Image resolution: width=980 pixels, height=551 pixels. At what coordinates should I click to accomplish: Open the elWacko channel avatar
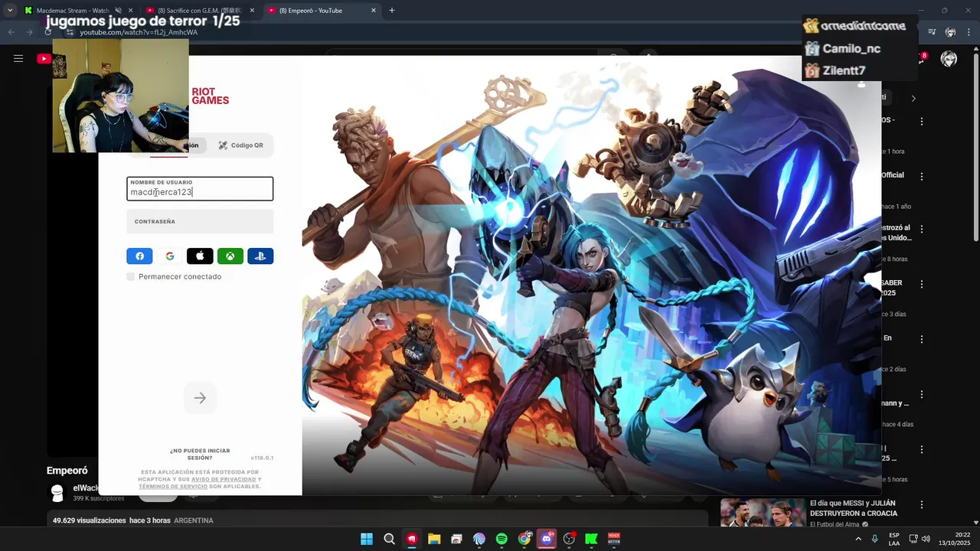point(57,493)
